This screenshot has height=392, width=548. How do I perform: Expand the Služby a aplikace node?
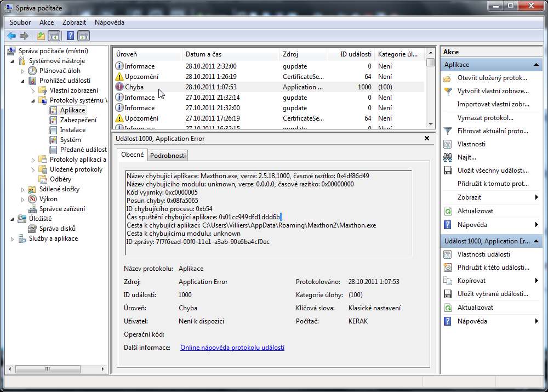13,239
